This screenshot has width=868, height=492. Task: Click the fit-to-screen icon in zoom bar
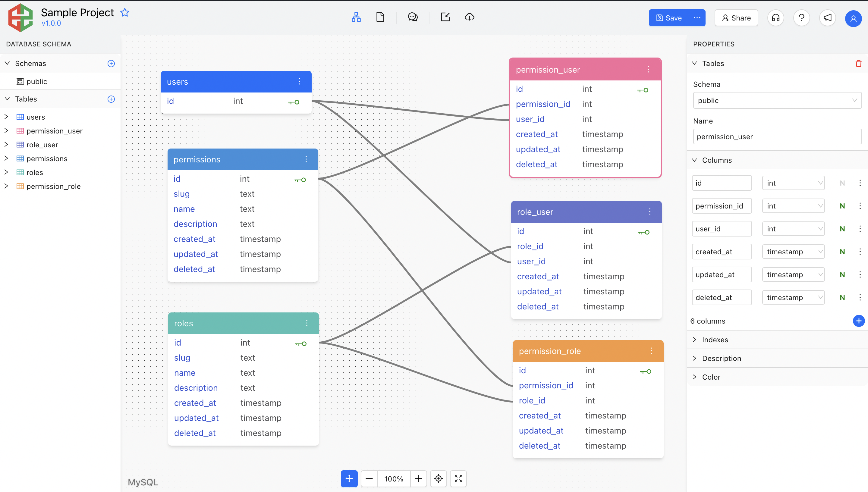458,478
